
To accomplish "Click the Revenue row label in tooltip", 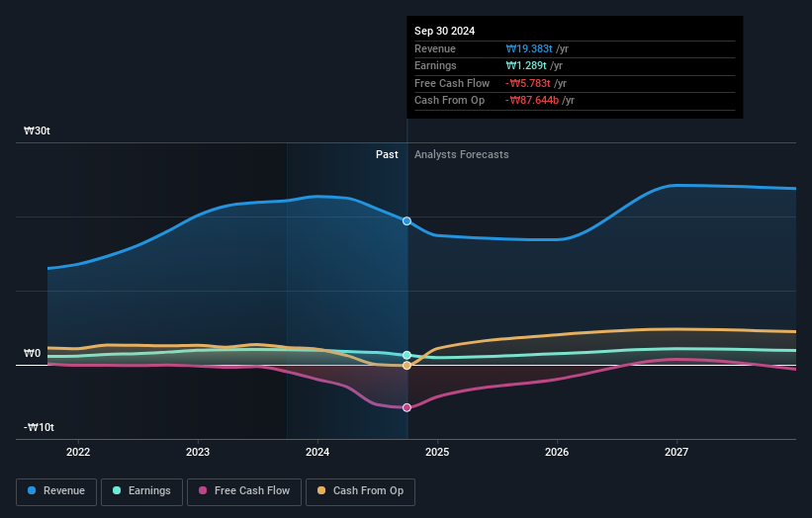I will (435, 48).
